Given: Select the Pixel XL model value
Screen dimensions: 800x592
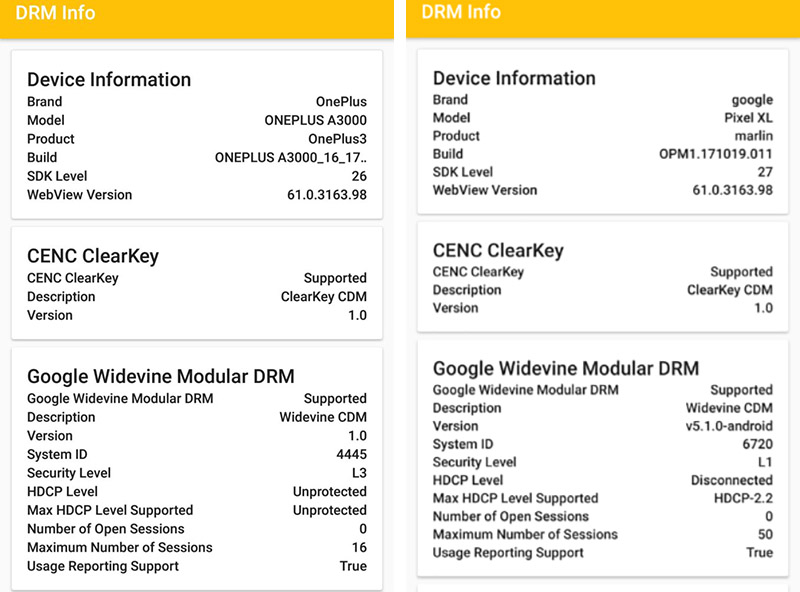Looking at the screenshot, I should pos(748,118).
